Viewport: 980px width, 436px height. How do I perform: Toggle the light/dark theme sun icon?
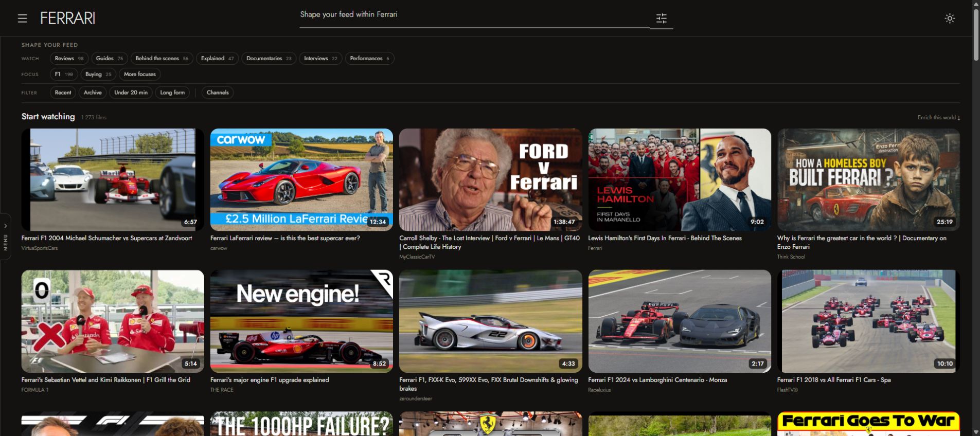pyautogui.click(x=950, y=19)
